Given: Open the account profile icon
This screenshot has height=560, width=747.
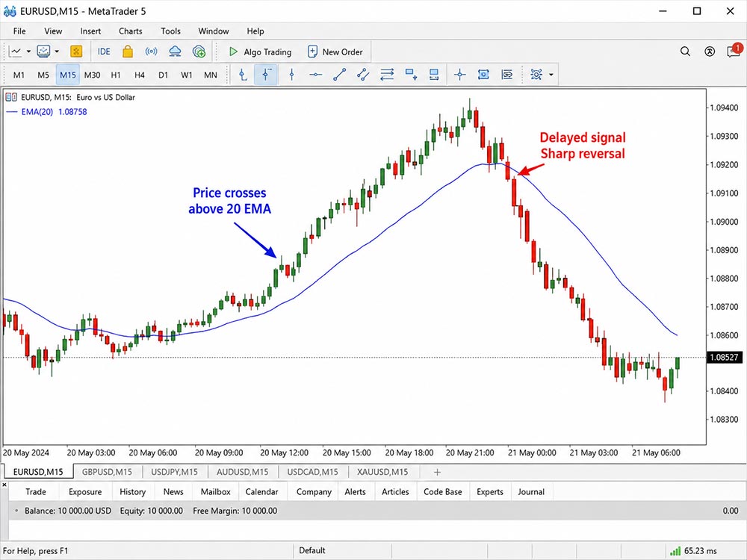Looking at the screenshot, I should pos(710,52).
